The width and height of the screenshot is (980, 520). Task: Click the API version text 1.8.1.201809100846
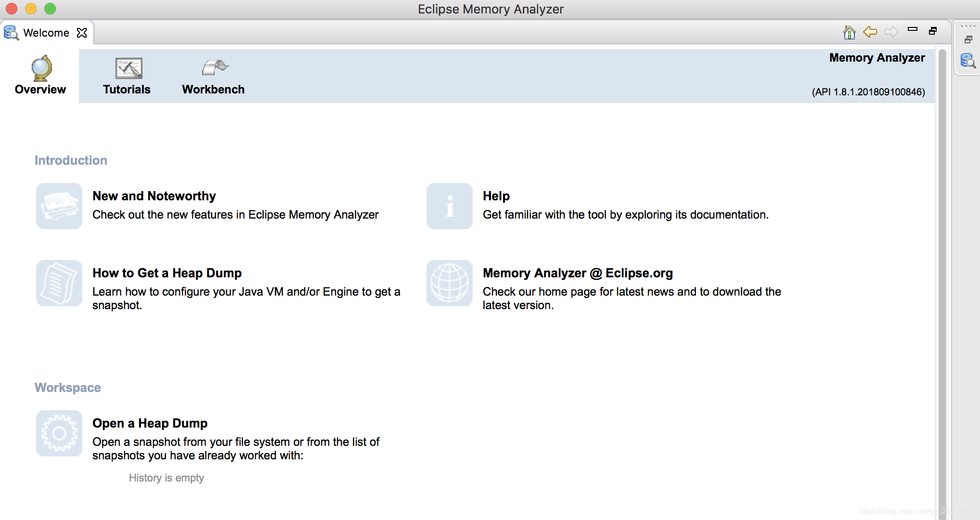[868, 92]
